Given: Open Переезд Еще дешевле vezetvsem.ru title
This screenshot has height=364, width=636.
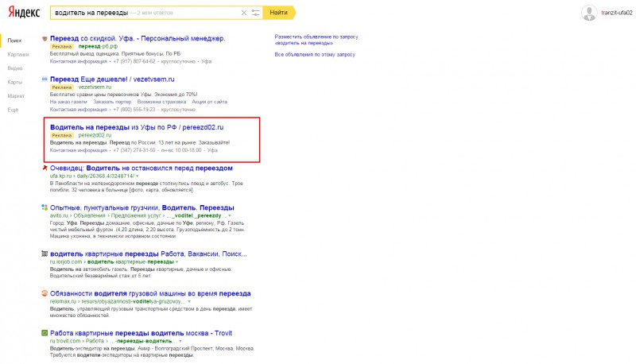Looking at the screenshot, I should [112, 79].
